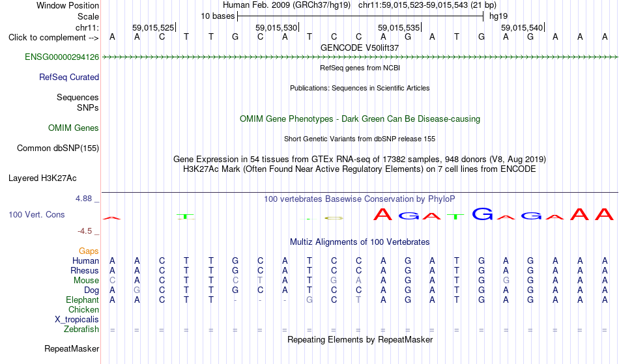The height and width of the screenshot is (364, 619).
Task: Open the RefSeq Curated track label
Action: coord(69,77)
